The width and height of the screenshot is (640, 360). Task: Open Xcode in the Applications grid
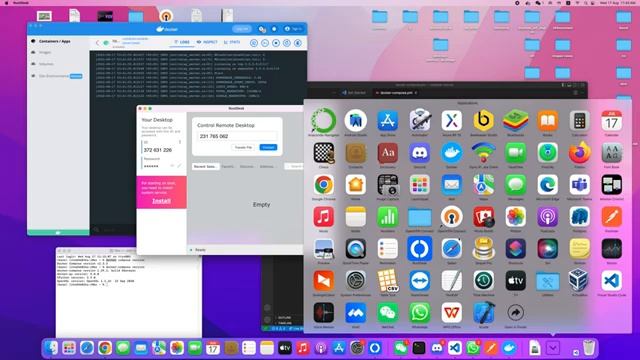point(484,313)
